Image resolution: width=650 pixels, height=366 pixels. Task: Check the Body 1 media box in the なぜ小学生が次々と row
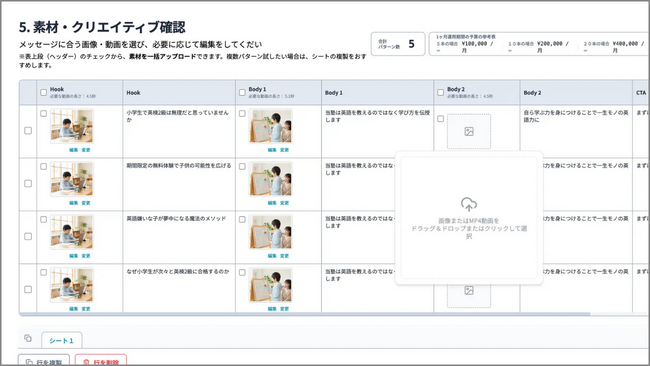coord(242,273)
